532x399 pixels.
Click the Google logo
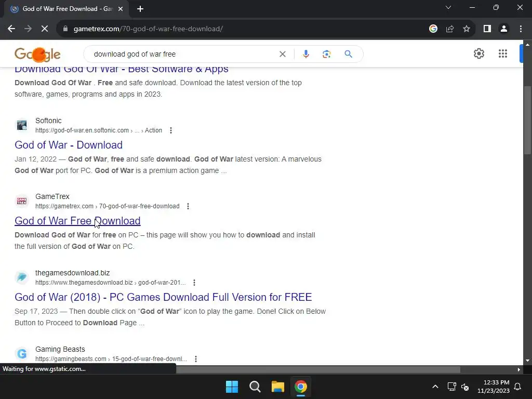point(37,54)
